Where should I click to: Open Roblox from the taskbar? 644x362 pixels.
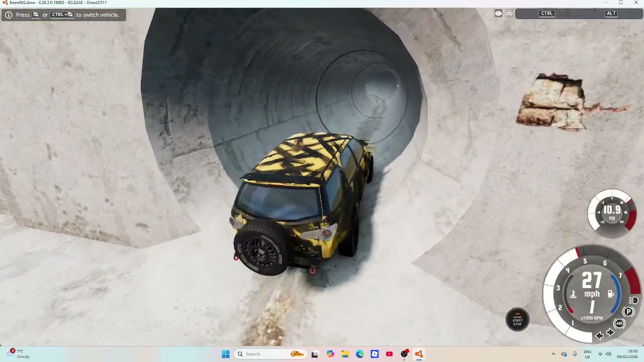374,354
